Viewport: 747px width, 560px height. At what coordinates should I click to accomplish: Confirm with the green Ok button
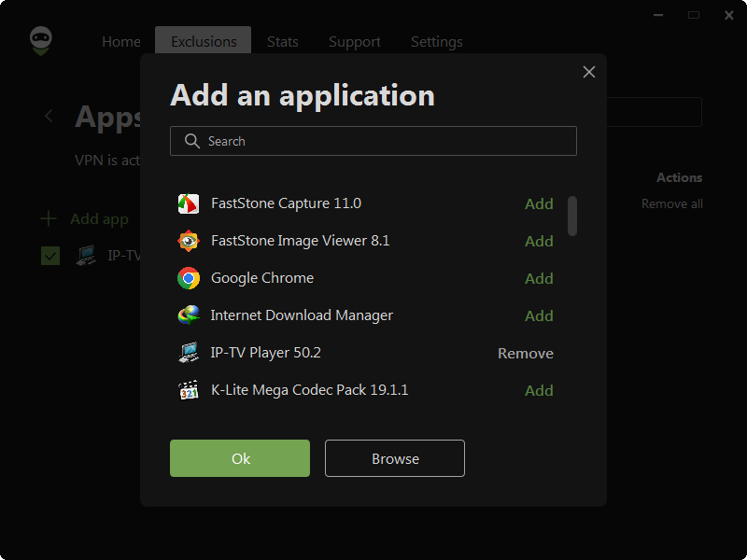(240, 458)
